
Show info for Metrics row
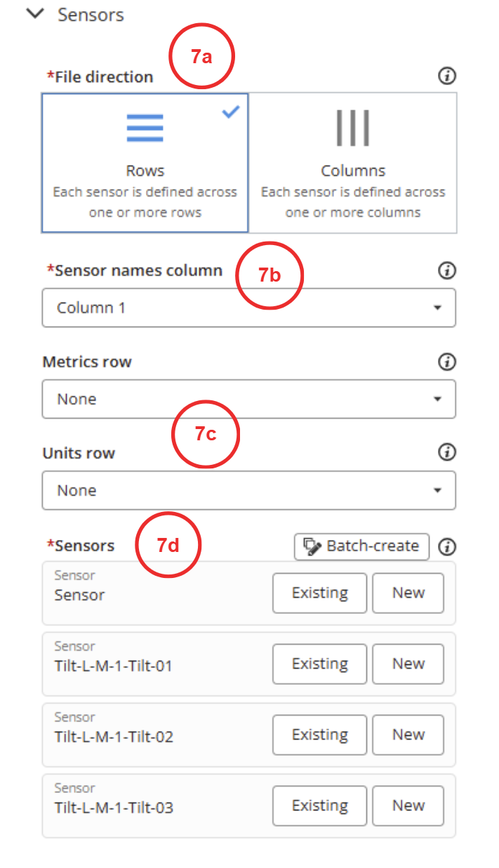tap(447, 362)
